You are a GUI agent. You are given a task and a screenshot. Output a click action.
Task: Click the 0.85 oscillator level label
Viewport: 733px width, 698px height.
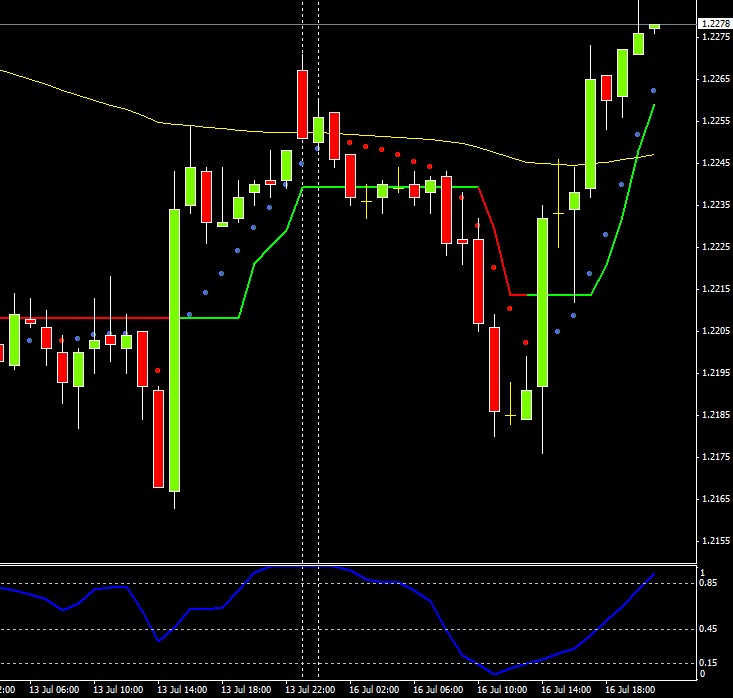(x=708, y=583)
